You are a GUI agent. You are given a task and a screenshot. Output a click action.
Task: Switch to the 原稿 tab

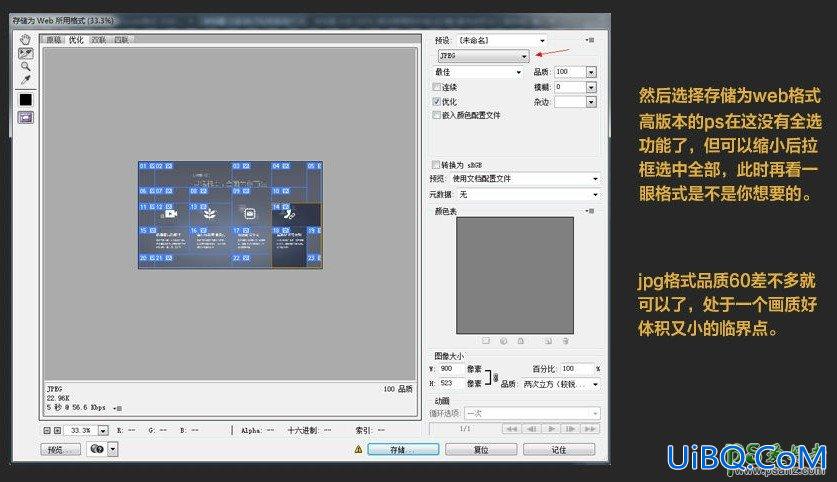pos(53,40)
